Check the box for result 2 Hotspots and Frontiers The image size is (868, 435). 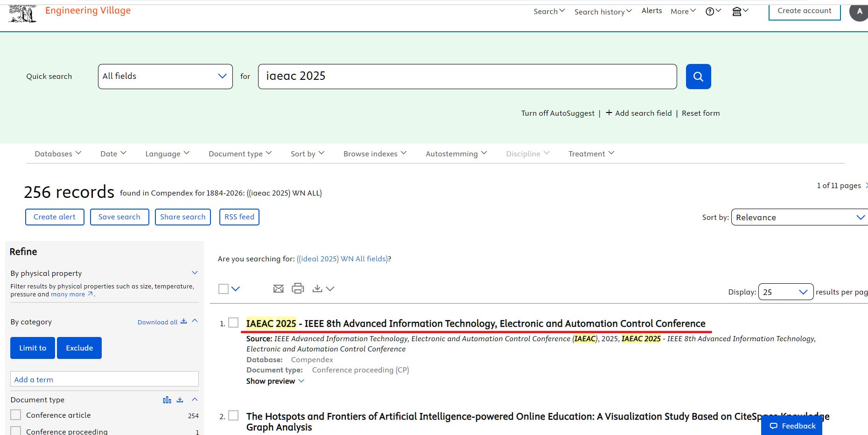233,415
